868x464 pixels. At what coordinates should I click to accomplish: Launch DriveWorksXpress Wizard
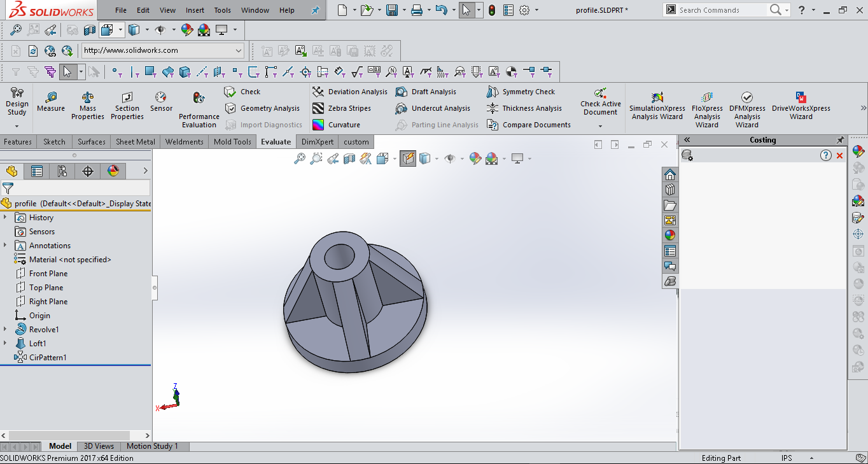pyautogui.click(x=801, y=106)
